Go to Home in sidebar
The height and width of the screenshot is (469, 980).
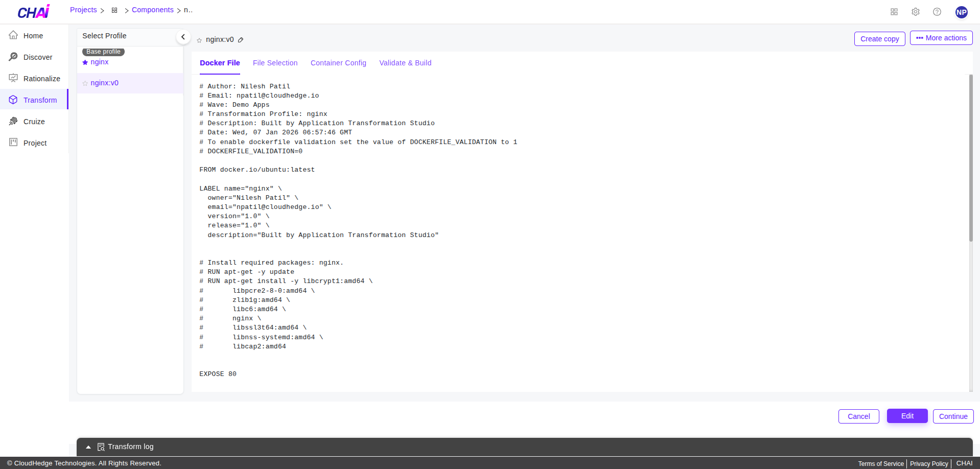[x=33, y=36]
